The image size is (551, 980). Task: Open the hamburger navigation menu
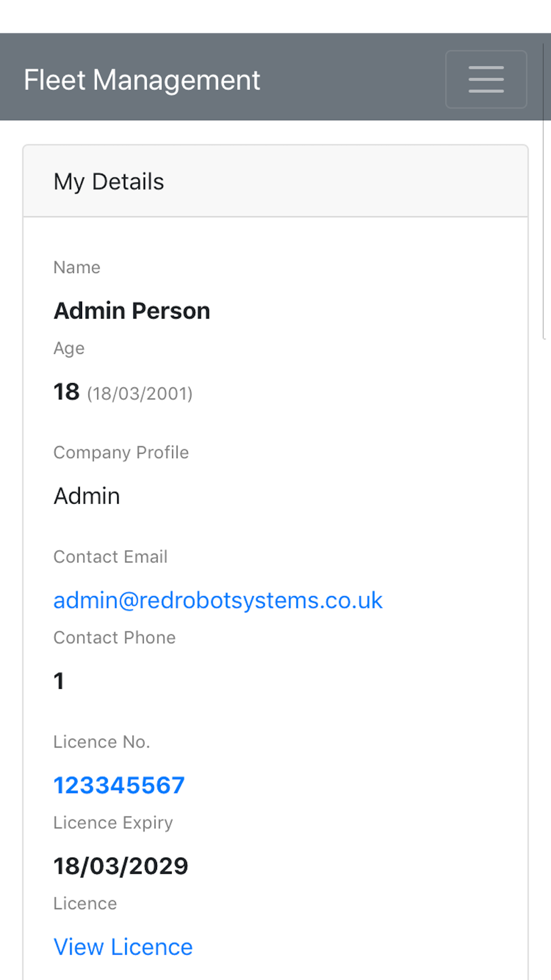[x=486, y=79]
